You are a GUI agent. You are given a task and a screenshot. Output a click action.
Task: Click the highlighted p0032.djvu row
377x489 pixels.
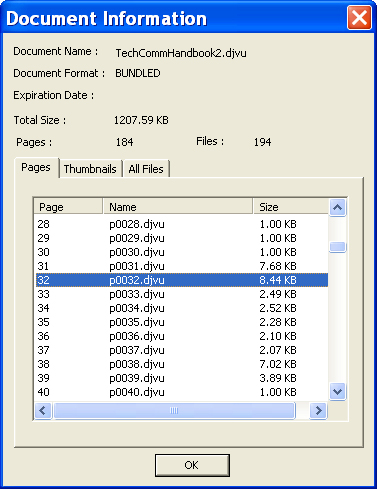[x=182, y=280]
